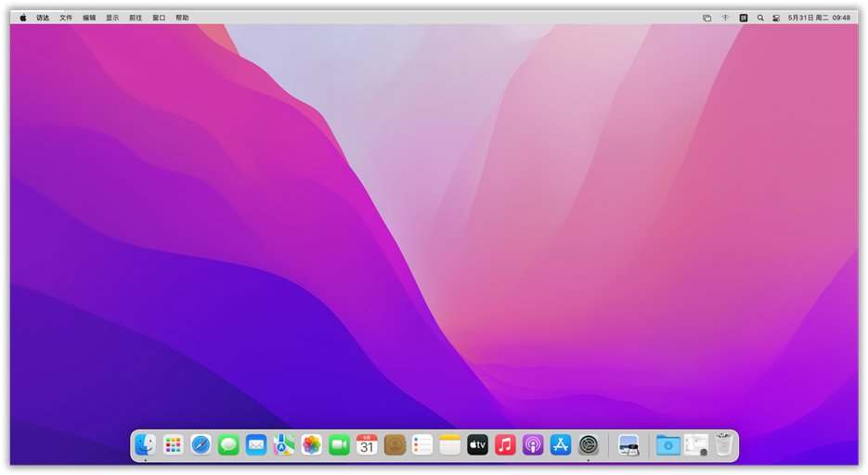Open the Trash

(x=723, y=444)
